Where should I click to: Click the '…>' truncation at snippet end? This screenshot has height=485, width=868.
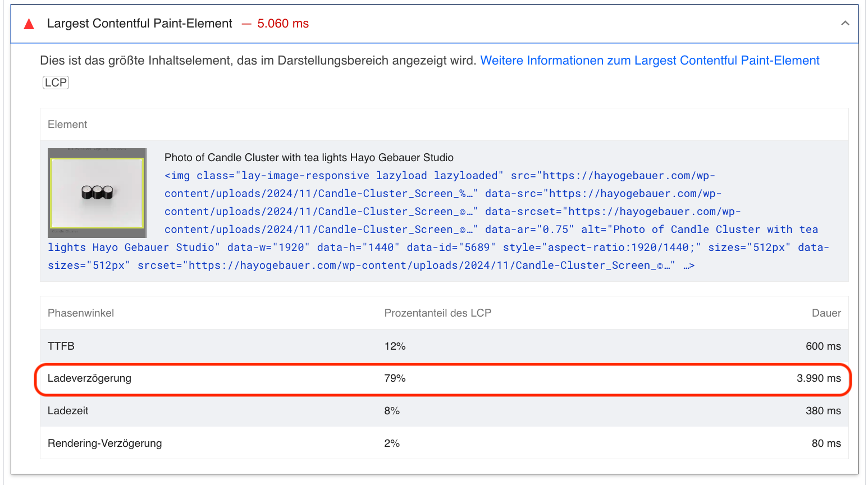click(x=689, y=266)
